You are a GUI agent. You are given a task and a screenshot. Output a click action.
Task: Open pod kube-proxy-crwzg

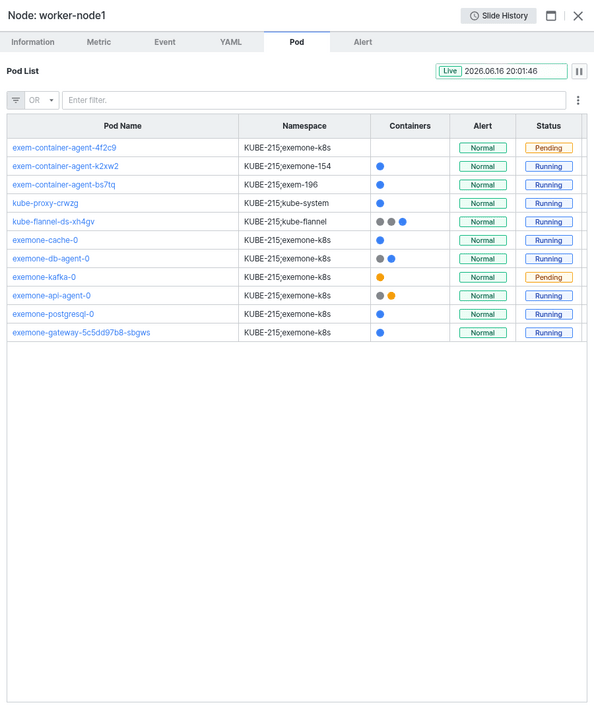[x=45, y=203]
